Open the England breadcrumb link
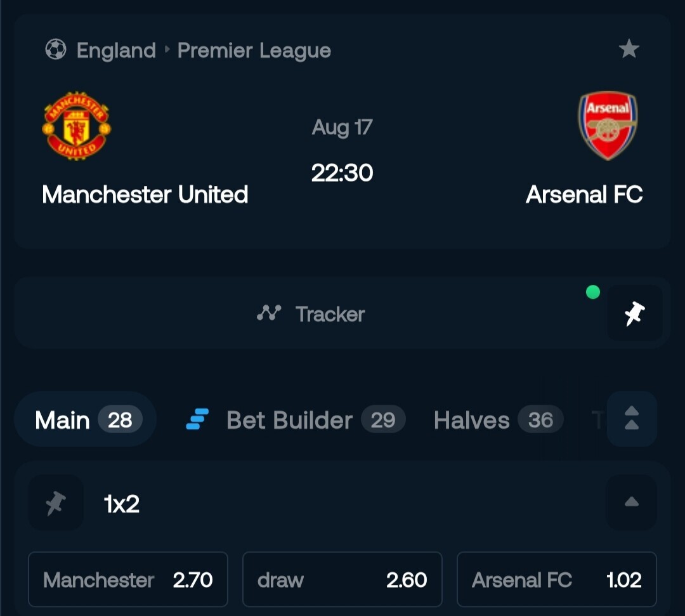This screenshot has width=685, height=616. [116, 50]
